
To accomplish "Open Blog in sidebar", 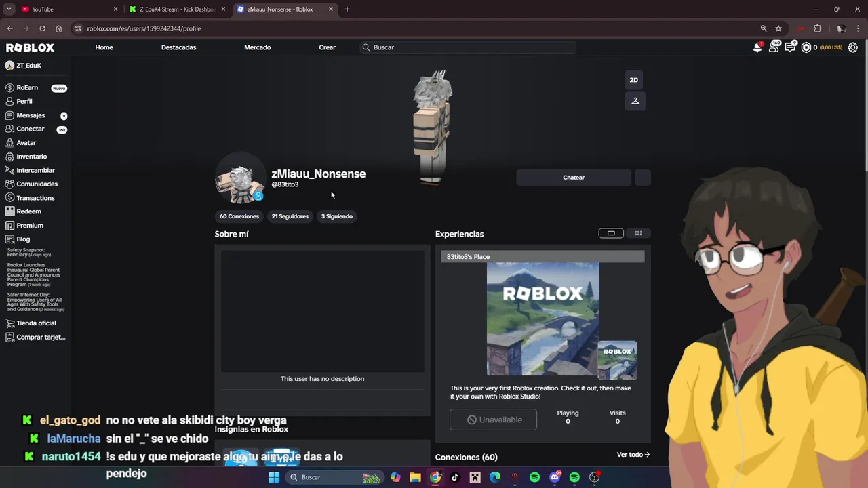I will coord(23,239).
